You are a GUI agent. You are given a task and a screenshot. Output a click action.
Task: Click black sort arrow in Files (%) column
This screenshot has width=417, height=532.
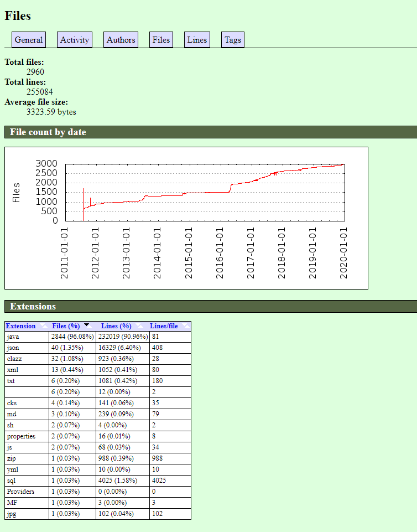(86, 326)
